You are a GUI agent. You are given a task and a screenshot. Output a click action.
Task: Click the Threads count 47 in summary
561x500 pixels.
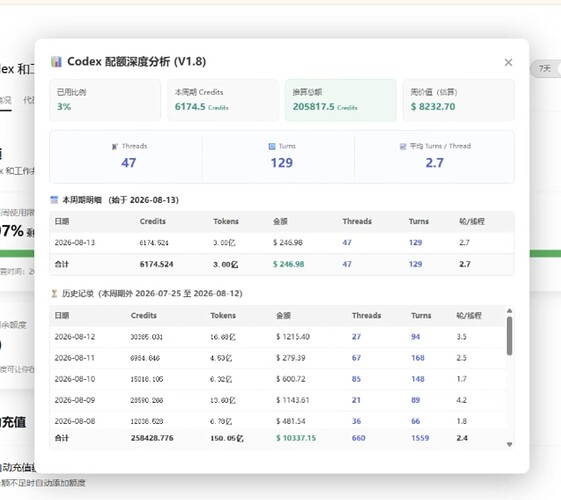coord(128,163)
